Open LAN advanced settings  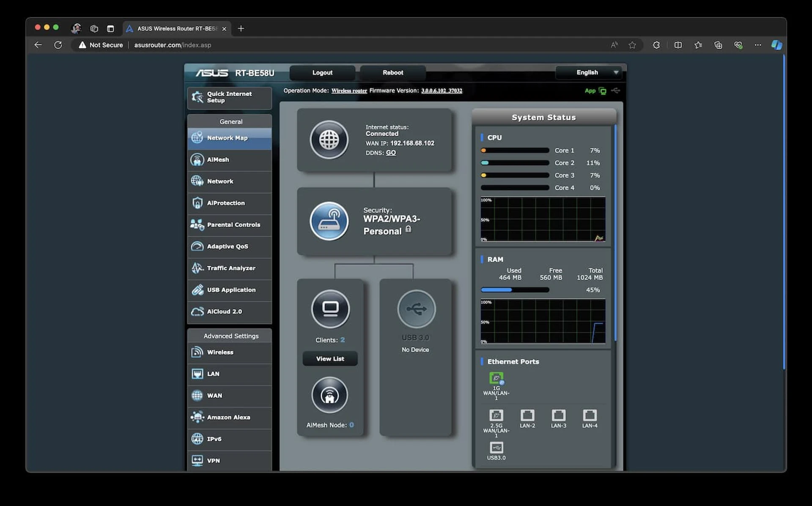coord(230,374)
